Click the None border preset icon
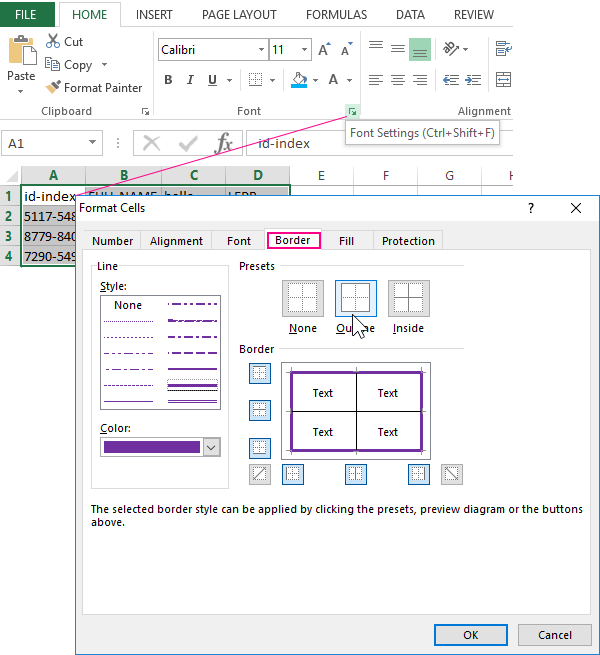600x655 pixels. [302, 298]
